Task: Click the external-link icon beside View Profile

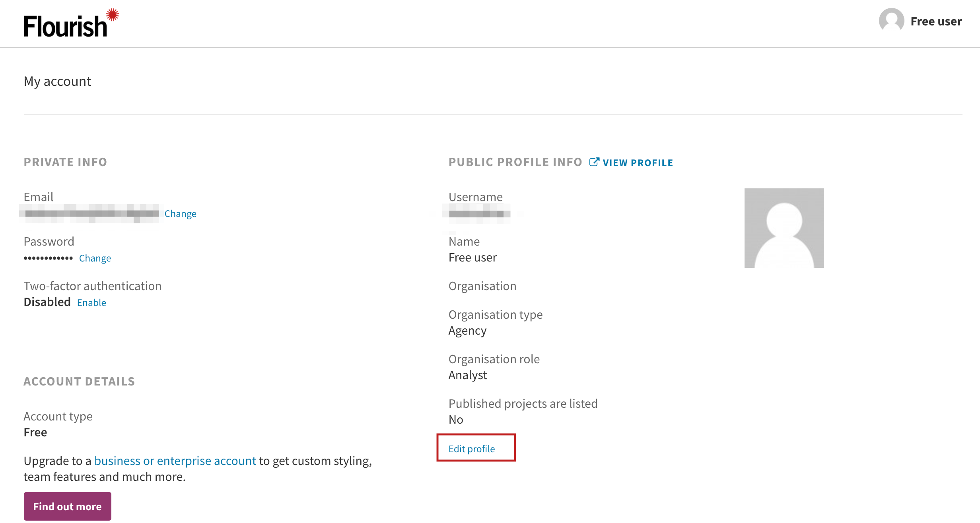Action: pyautogui.click(x=594, y=162)
